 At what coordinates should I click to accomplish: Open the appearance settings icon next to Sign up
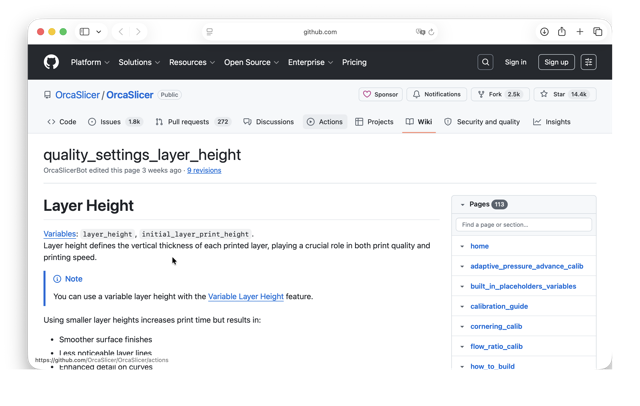pyautogui.click(x=589, y=62)
